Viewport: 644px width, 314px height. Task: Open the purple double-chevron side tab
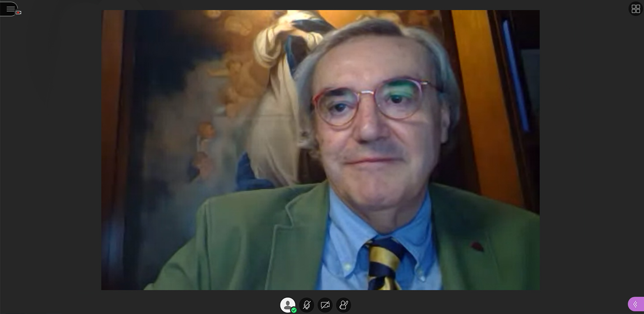point(636,304)
